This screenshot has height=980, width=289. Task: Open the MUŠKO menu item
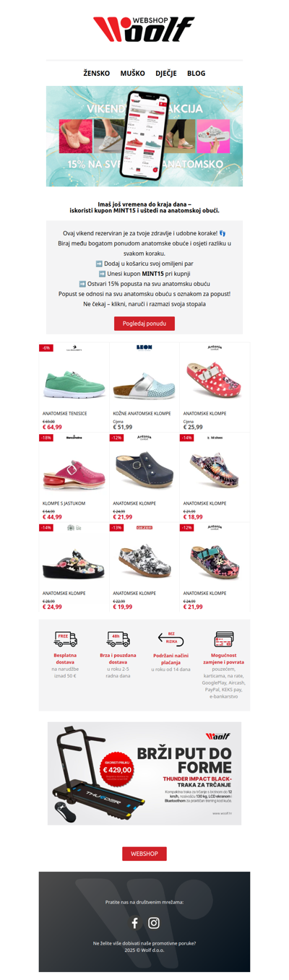tap(132, 73)
